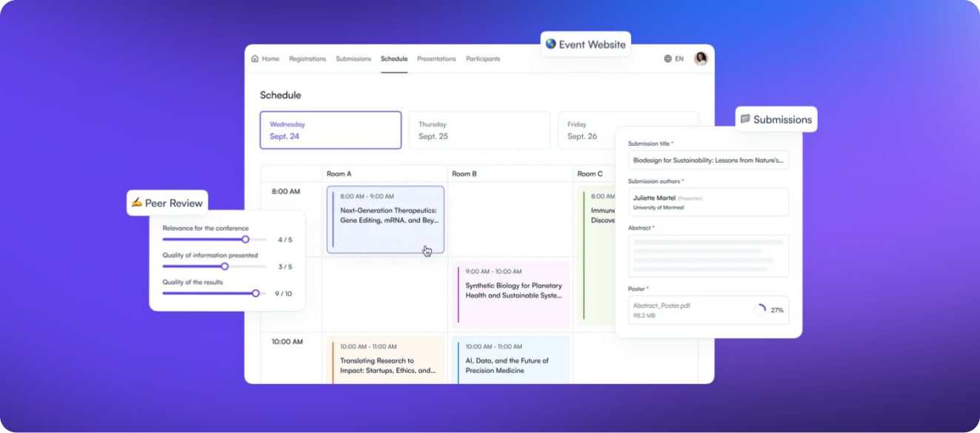The width and height of the screenshot is (980, 433).
Task: Click the Relevance for the conference slider handle
Action: coord(245,239)
